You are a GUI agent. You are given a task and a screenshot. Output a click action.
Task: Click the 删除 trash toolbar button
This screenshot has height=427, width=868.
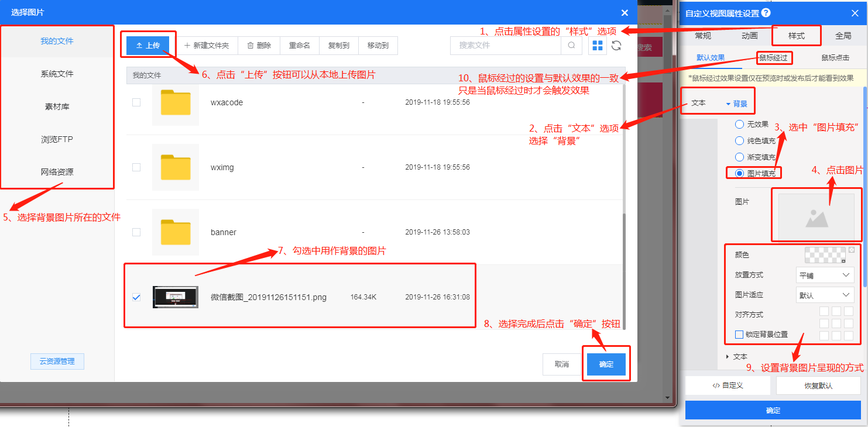(x=259, y=46)
